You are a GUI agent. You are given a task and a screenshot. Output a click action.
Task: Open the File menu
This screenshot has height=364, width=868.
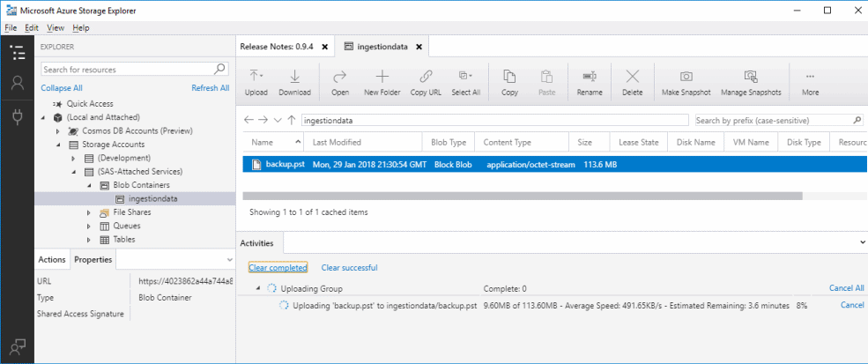[11, 27]
